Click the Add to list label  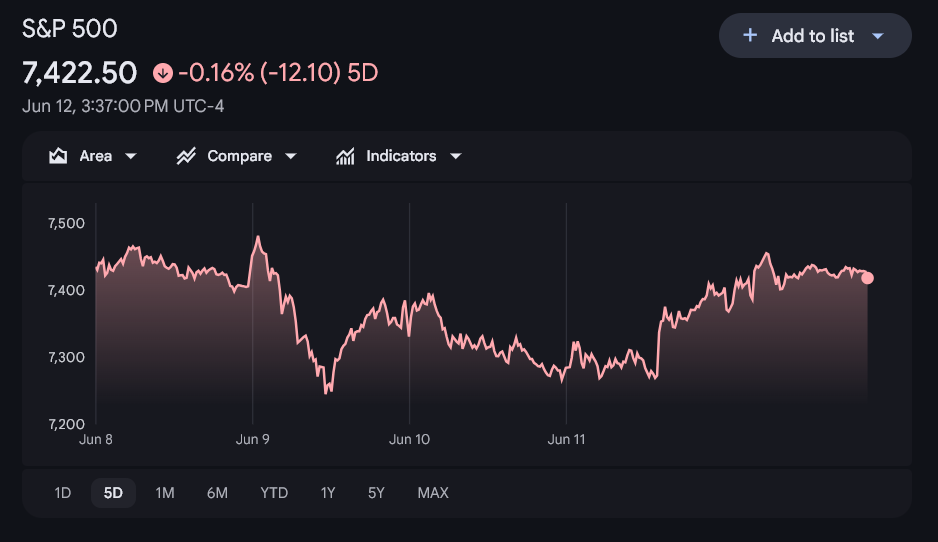(x=812, y=36)
